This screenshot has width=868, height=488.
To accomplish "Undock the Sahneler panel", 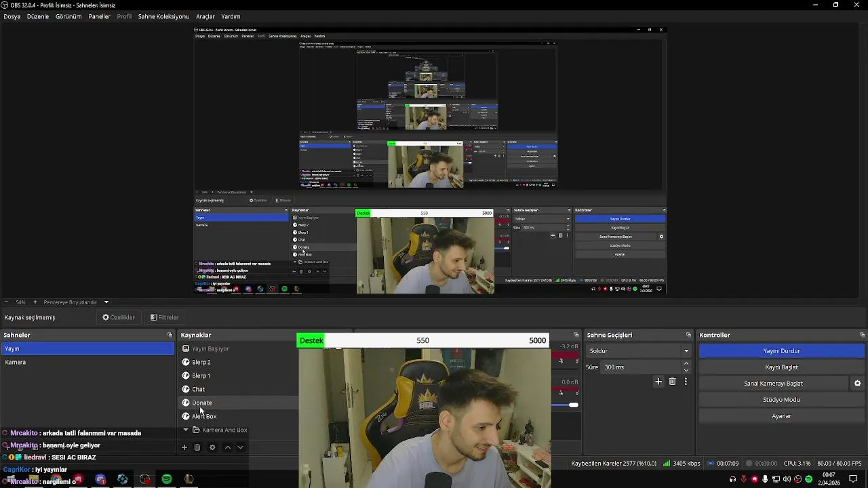I will (x=170, y=335).
